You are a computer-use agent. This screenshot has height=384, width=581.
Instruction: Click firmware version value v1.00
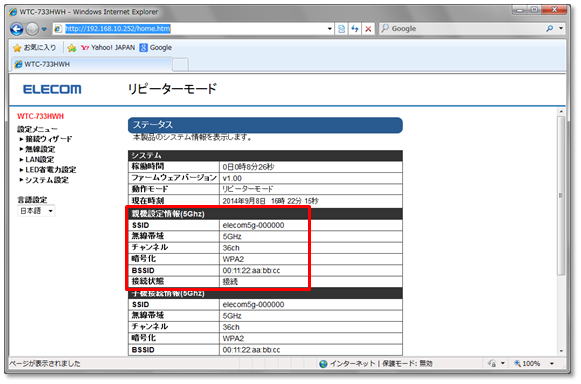click(x=232, y=178)
